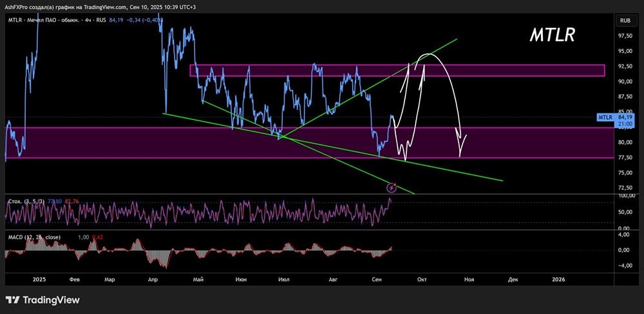Click the 90,00 price scale level
The image size is (644, 314).
[x=625, y=81]
